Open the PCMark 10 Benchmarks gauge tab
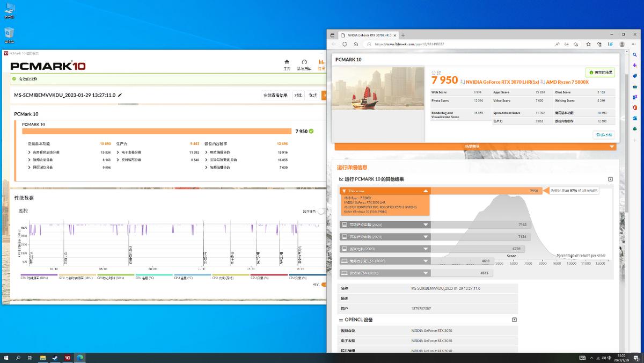Viewport: 644px width, 363px height. [304, 64]
